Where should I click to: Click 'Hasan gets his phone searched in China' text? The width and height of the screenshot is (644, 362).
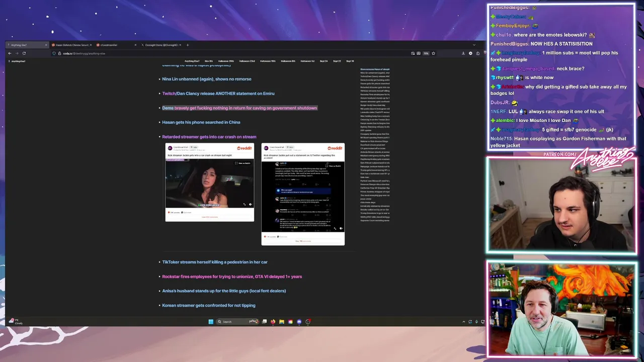(201, 122)
